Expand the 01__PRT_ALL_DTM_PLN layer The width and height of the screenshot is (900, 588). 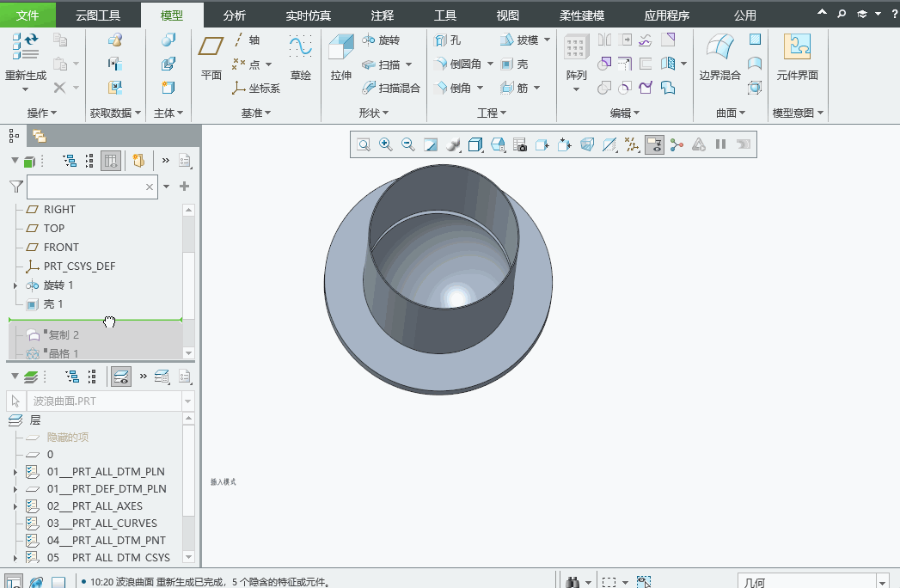(x=15, y=472)
